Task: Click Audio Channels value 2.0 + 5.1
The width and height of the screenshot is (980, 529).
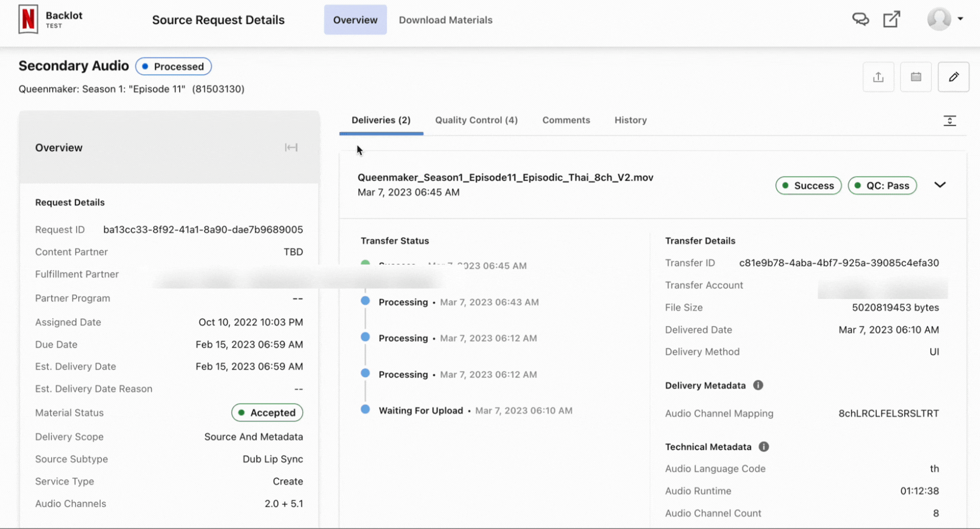Action: pyautogui.click(x=284, y=503)
